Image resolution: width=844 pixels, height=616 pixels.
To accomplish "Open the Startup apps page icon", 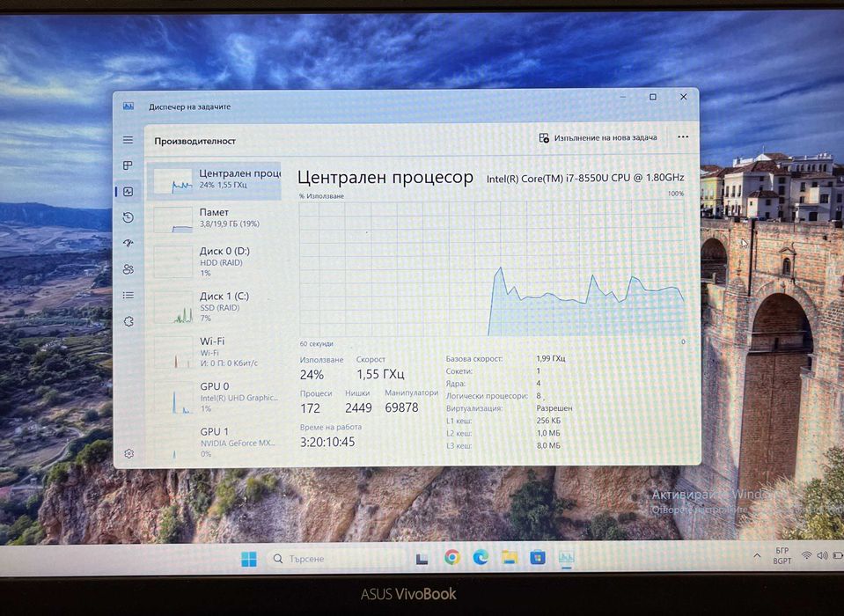I will click(128, 243).
